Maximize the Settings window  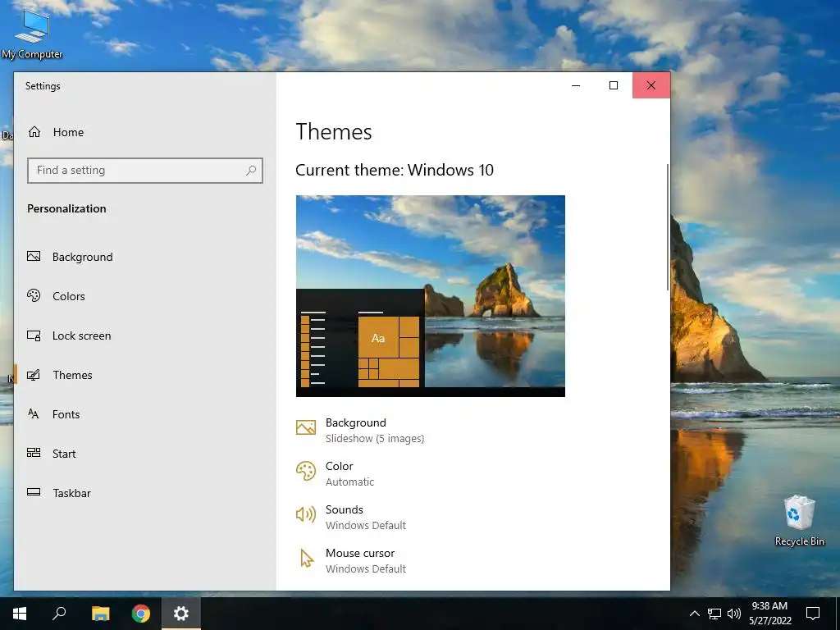(614, 85)
